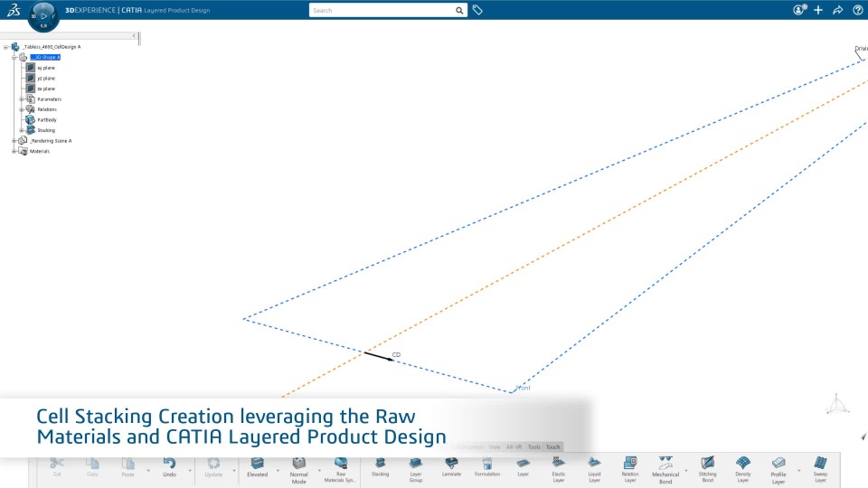The width and height of the screenshot is (868, 488).
Task: Switch to the AR-VR tab
Action: 514,447
